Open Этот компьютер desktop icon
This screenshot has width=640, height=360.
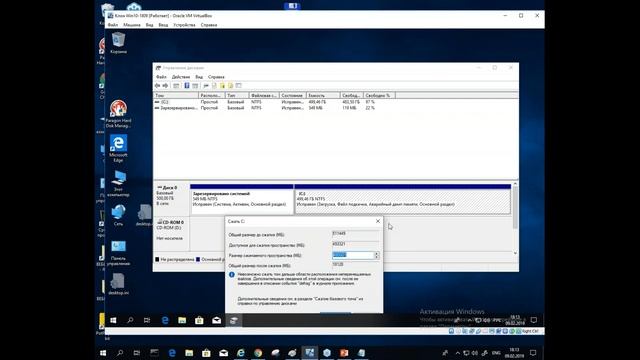pos(118,183)
